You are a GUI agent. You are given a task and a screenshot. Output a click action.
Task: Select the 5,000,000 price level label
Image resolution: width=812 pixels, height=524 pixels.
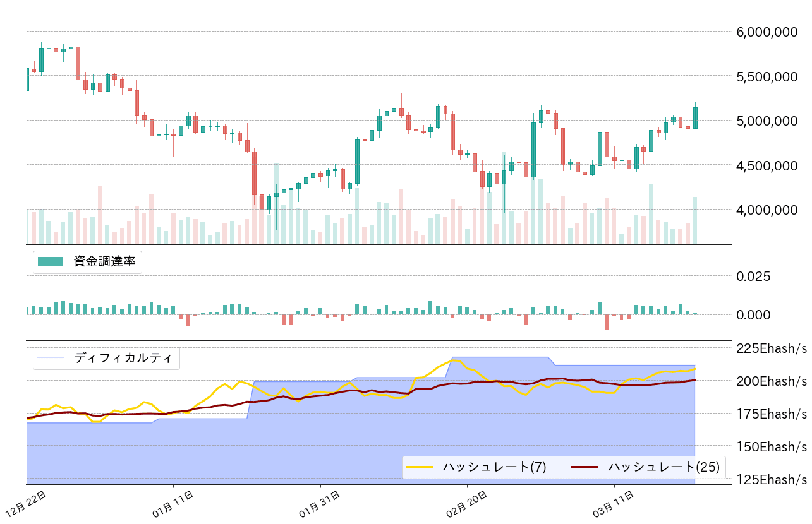(x=767, y=121)
